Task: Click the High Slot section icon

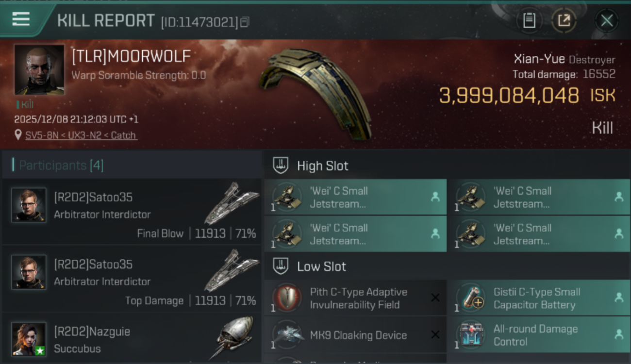Action: point(281,165)
